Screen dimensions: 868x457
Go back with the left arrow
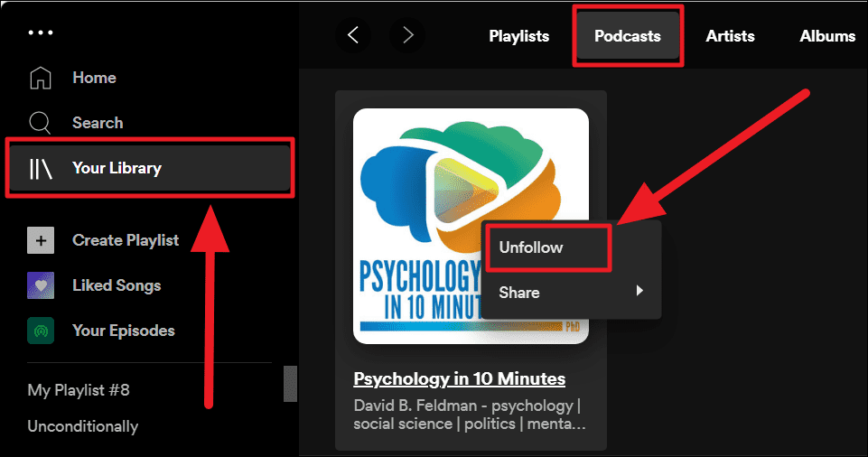pos(352,35)
